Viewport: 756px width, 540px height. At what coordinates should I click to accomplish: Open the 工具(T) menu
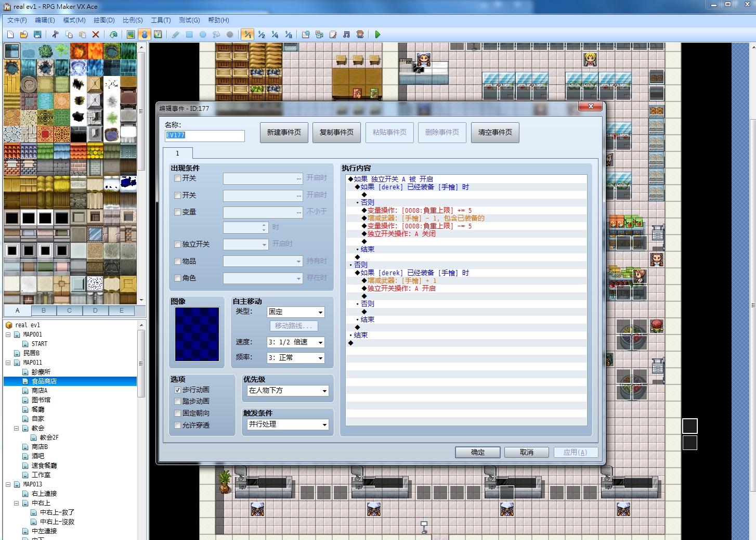point(161,20)
